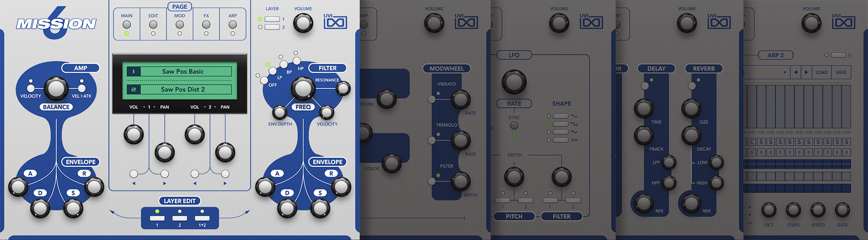Set the filter mode to HP
Screen dimensions: 868x240
297,61
